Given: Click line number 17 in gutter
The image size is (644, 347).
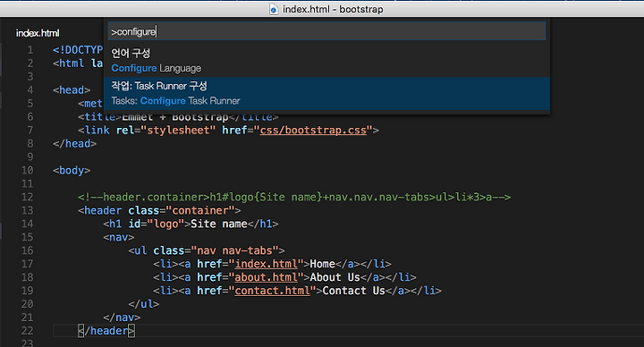Looking at the screenshot, I should click(x=27, y=264).
